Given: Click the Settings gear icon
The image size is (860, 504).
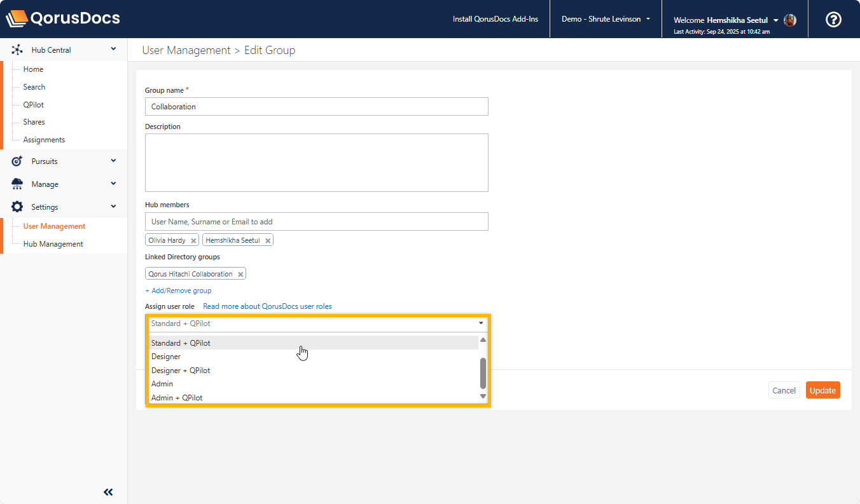Looking at the screenshot, I should (x=17, y=207).
